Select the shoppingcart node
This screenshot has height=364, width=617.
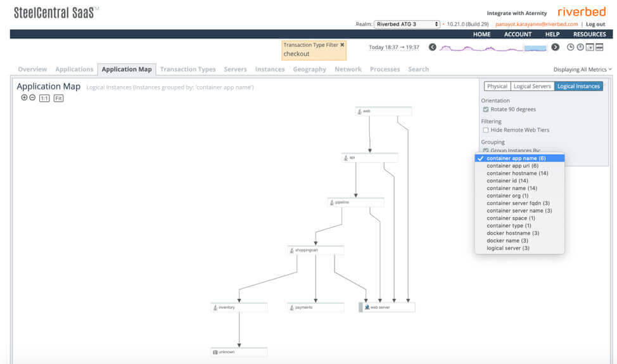pyautogui.click(x=315, y=250)
